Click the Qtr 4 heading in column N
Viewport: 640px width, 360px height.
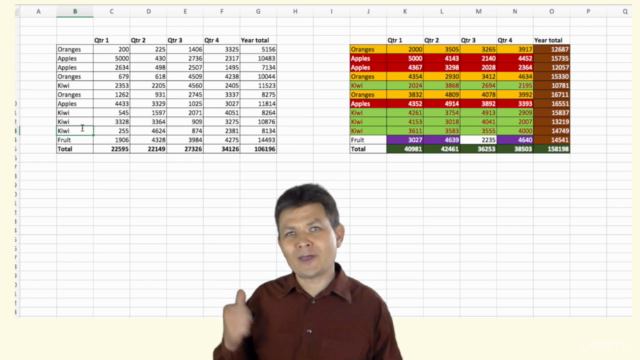point(505,40)
